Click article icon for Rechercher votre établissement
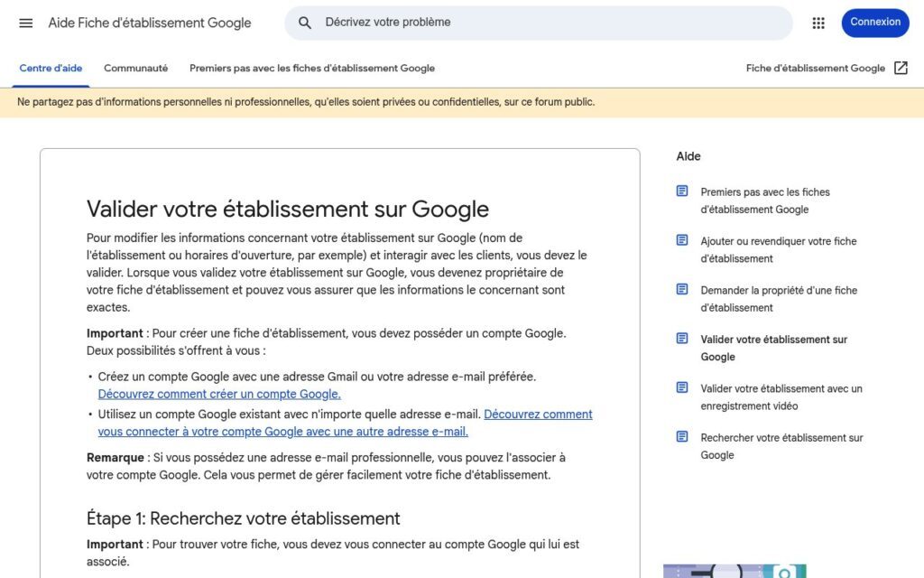Image resolution: width=924 pixels, height=578 pixels. point(682,436)
